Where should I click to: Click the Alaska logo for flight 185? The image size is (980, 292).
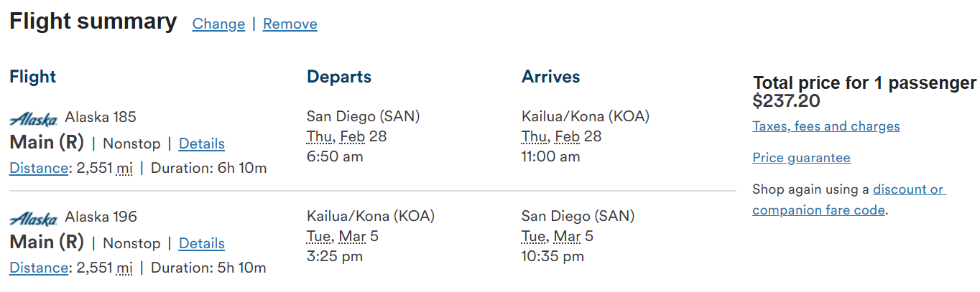click(x=34, y=118)
